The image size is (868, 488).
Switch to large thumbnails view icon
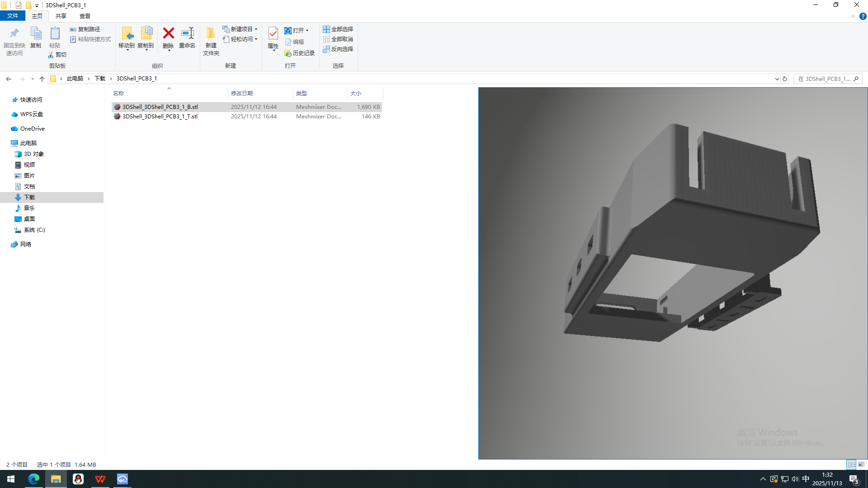861,465
